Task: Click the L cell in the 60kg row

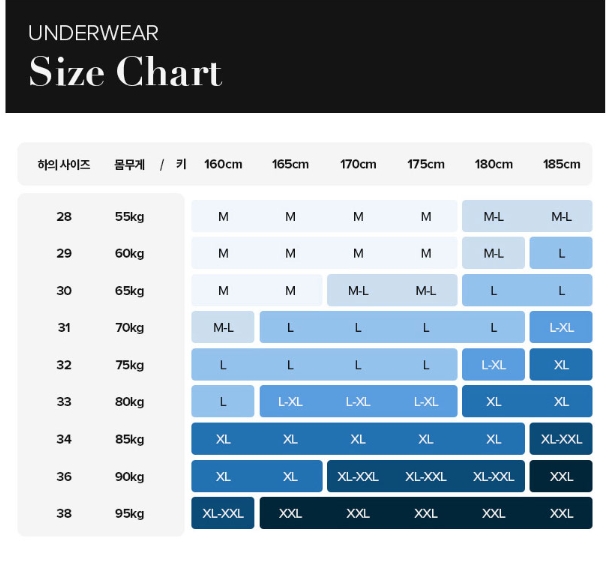Action: [x=561, y=253]
